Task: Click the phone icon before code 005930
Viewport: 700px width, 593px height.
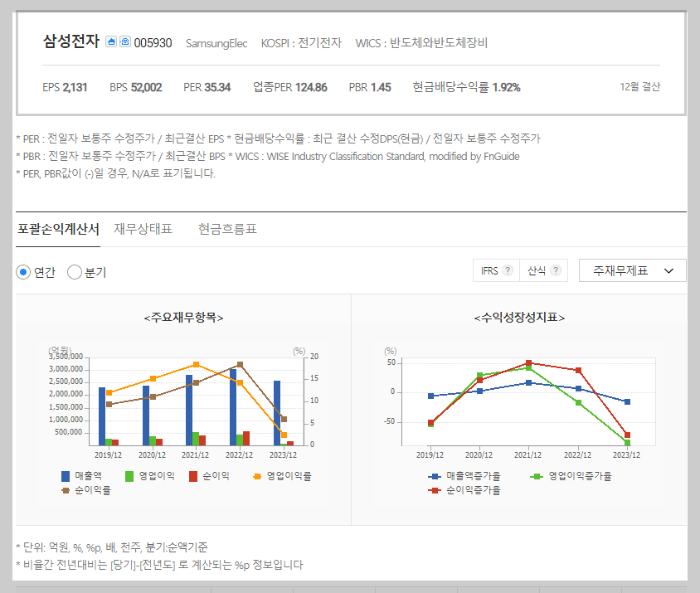Action: (x=125, y=41)
